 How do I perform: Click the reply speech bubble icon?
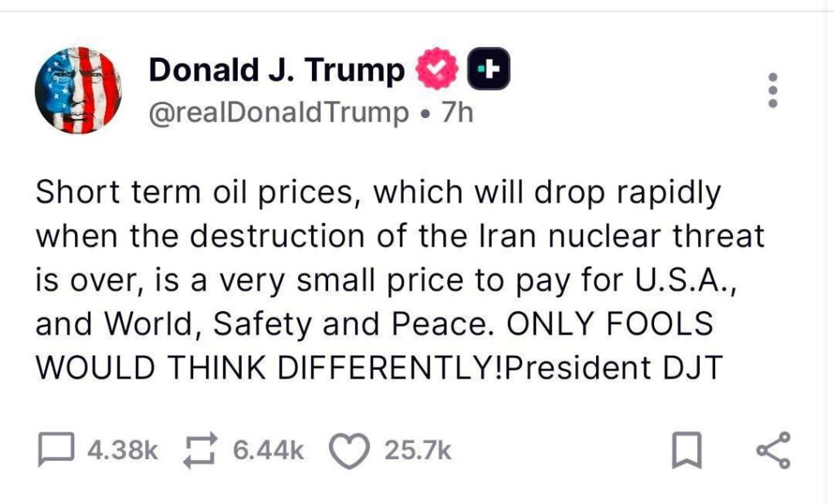(56, 450)
